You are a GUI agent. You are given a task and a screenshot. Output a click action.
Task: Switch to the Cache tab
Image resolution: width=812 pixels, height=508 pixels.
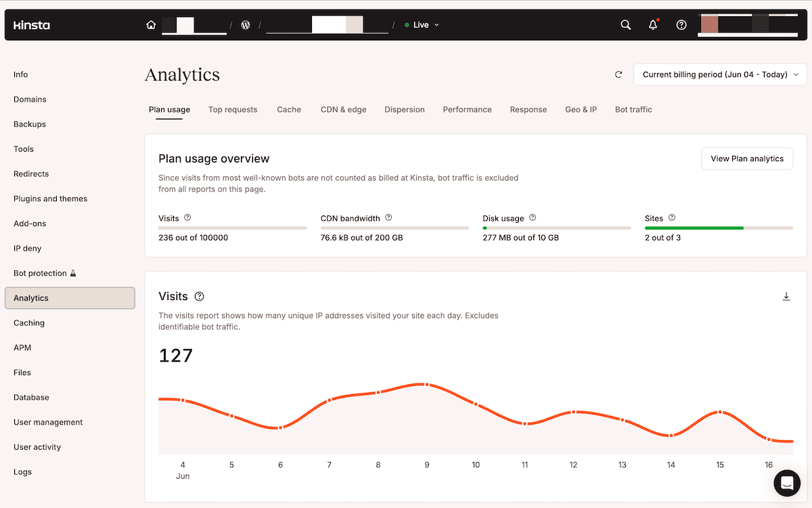click(x=289, y=110)
